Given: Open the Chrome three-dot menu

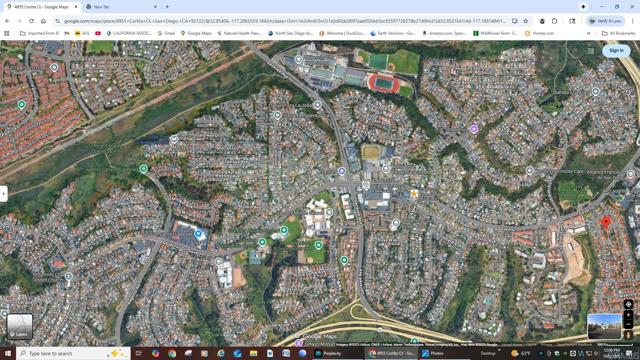Looking at the screenshot, I should coord(633,21).
